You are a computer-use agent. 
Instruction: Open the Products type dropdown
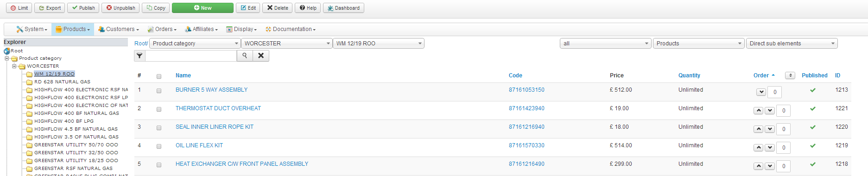click(698, 44)
